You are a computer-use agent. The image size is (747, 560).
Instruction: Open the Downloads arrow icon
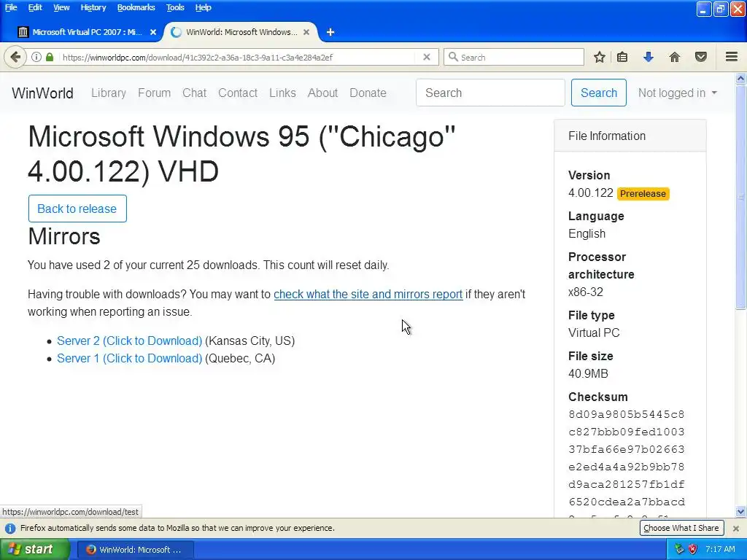[649, 57]
